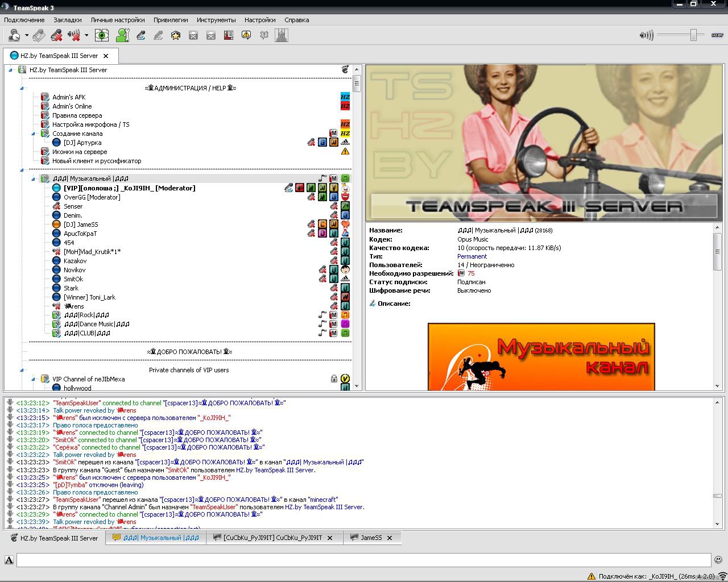
Task: Collapse the Создание канала channel
Action: 34,134
